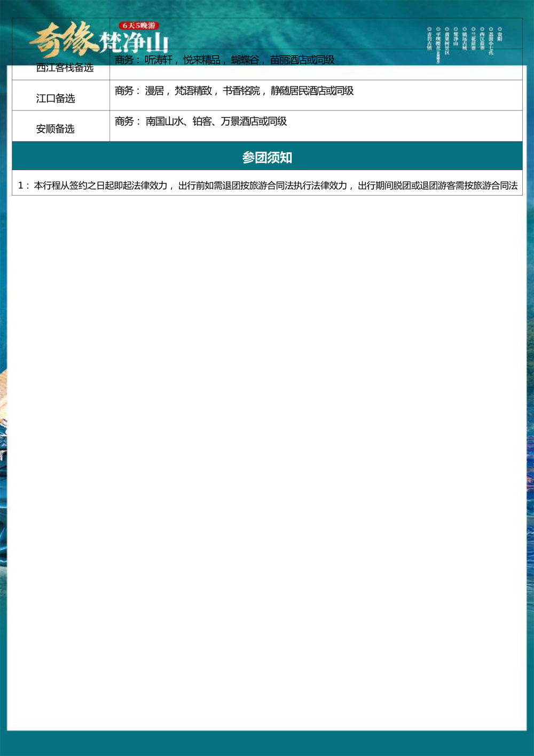Click the circle bullet above 西江苗寨
Image resolution: width=534 pixels, height=756 pixels.
click(482, 29)
